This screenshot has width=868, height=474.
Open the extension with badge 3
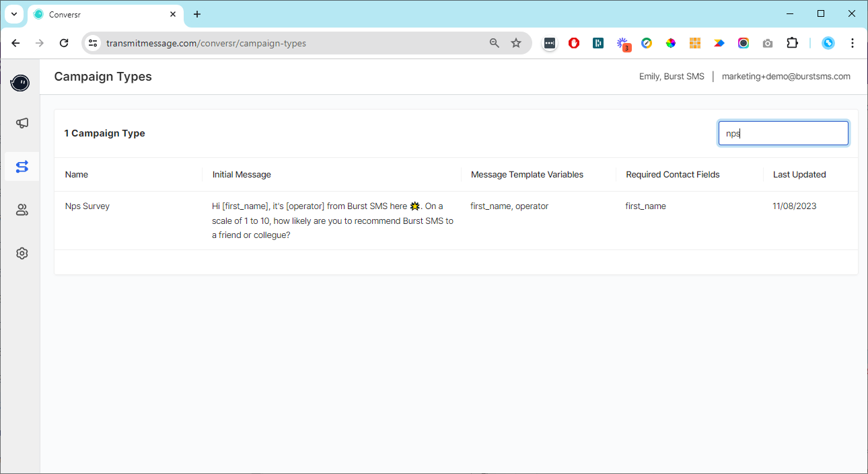[623, 44]
